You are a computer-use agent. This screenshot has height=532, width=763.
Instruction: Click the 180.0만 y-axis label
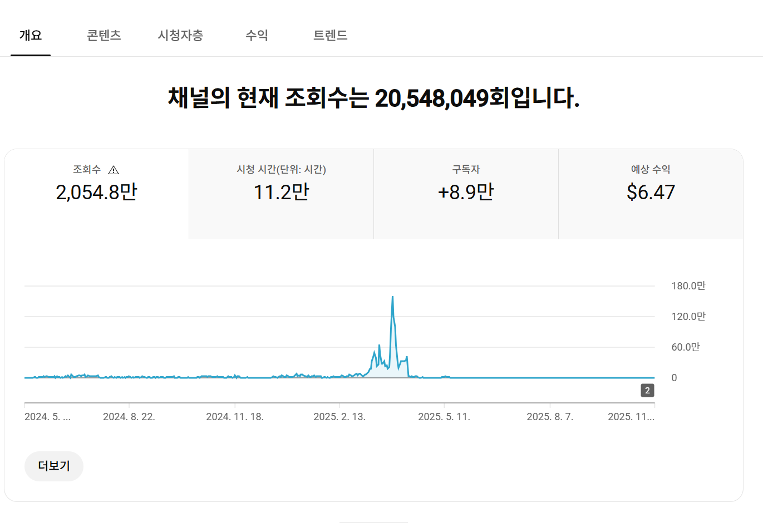point(688,286)
